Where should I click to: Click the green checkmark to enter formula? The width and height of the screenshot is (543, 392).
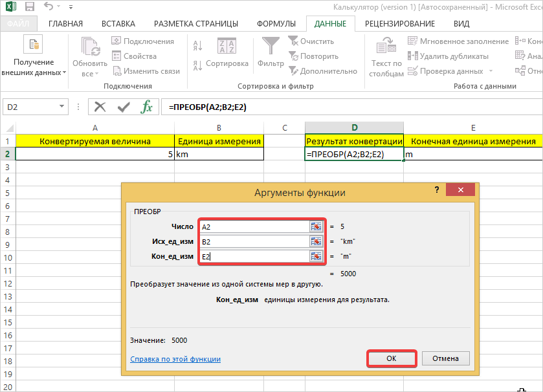tap(124, 107)
